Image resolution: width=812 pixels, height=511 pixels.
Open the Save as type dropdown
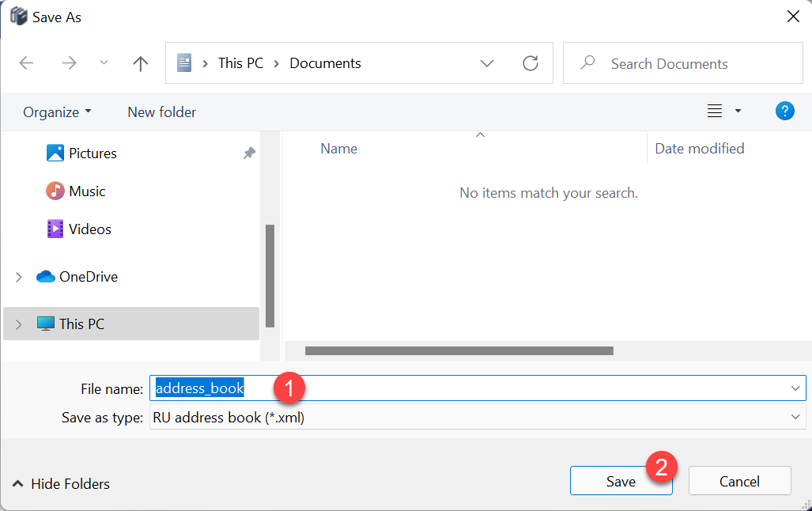coord(795,417)
